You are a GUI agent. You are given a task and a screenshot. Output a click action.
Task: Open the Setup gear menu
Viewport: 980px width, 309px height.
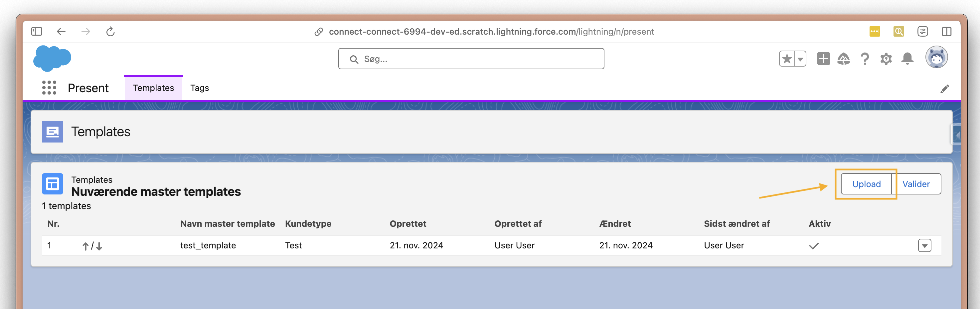[x=886, y=59]
